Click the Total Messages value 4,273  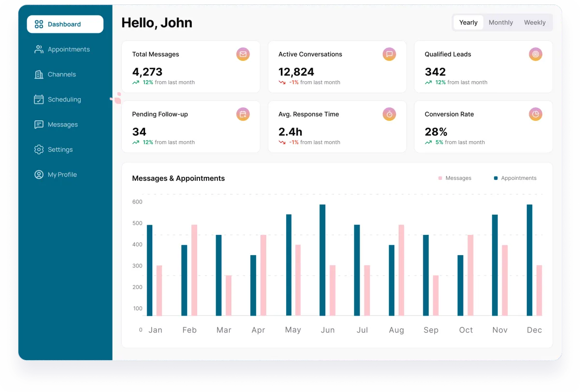147,72
